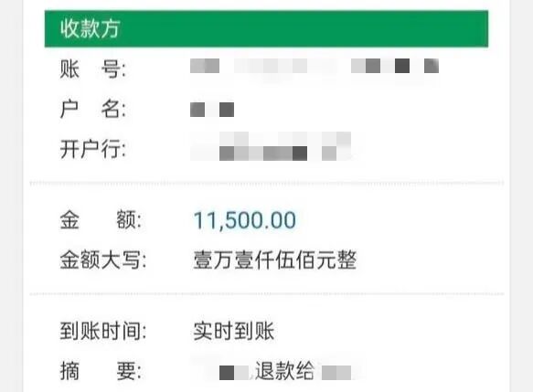Viewport: 533px width, 392px height.
Task: Select the 开户行 label
Action: pos(93,149)
